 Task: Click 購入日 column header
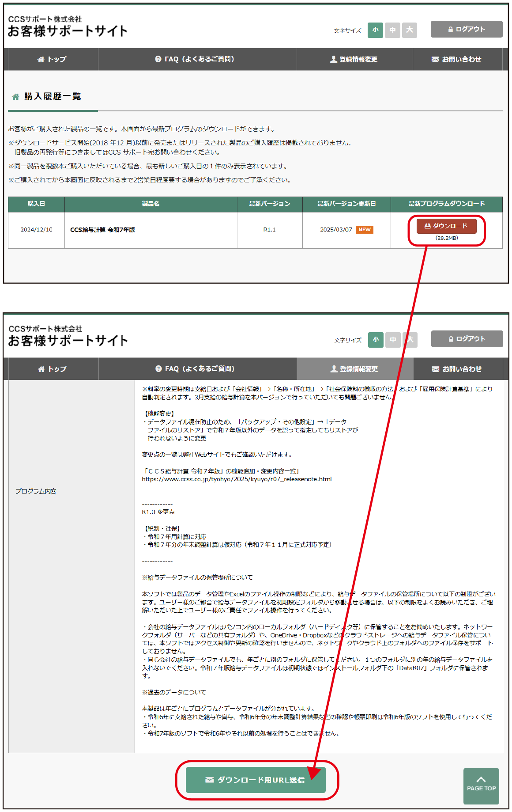(36, 204)
